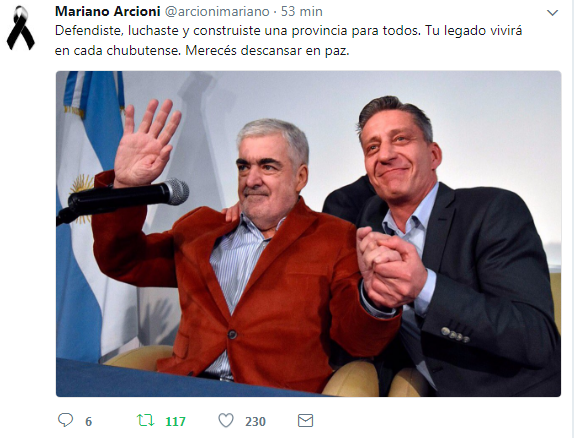Show the 230 likes count
This screenshot has height=438, width=574.
coord(255,422)
